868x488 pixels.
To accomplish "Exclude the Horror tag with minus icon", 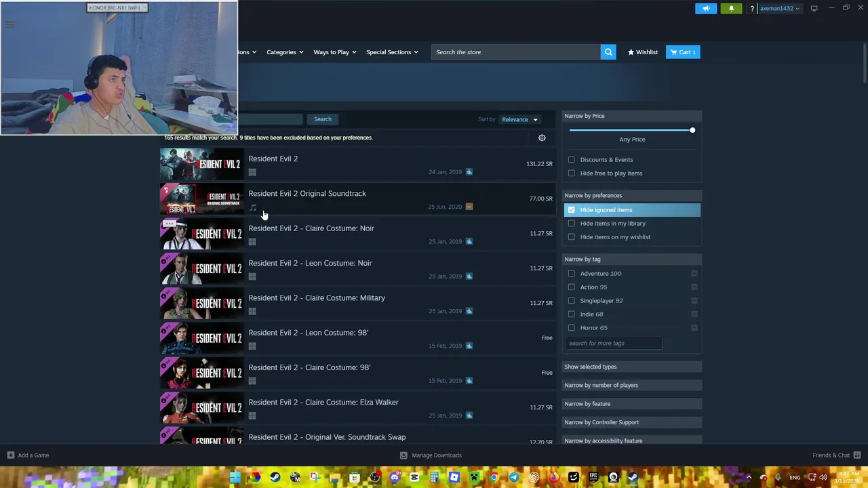I will [x=694, y=328].
